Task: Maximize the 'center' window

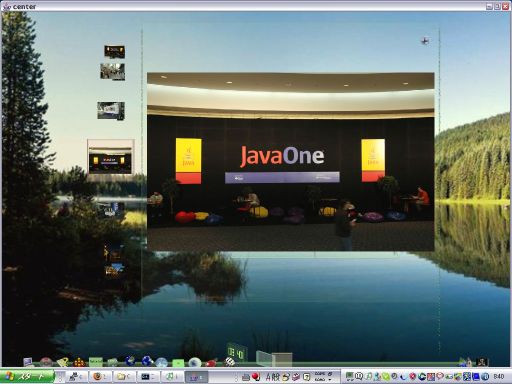Action: click(x=497, y=6)
